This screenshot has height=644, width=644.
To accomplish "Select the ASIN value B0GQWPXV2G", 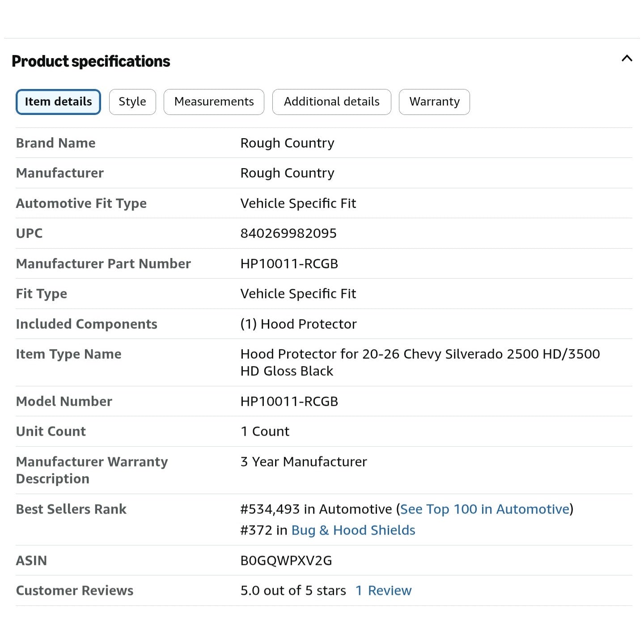I will (x=286, y=561).
